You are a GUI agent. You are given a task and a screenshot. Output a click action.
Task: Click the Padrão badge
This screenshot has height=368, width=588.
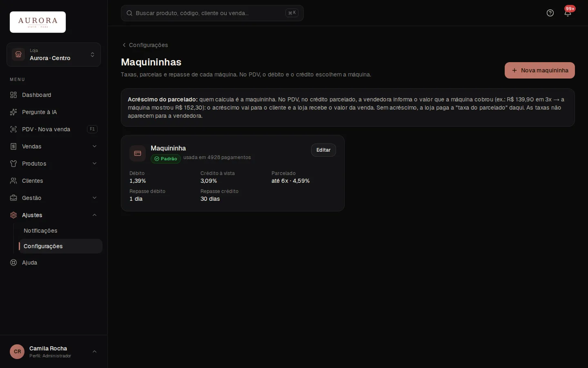[166, 159]
